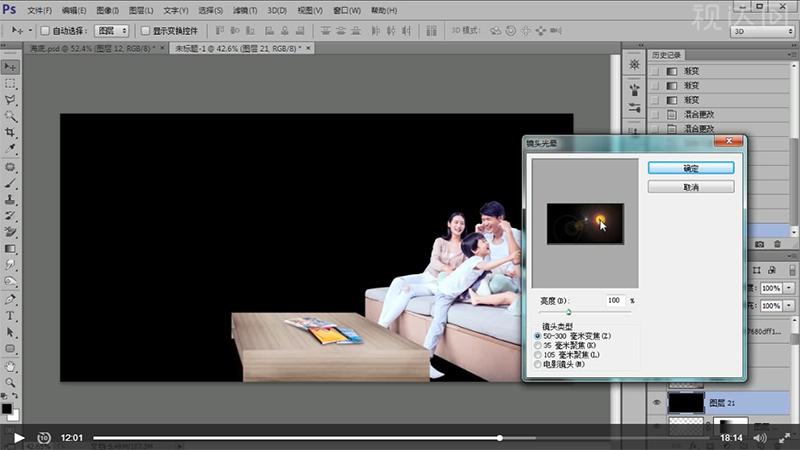Select the Move tool in the toolbox
Viewport: 800px width, 450px height.
10,67
